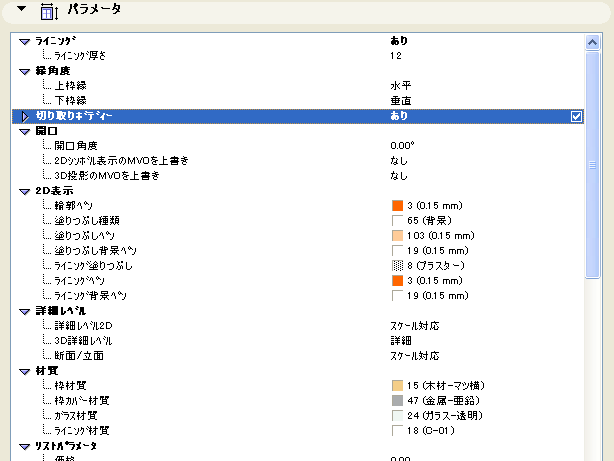Click the ライニング背景ペン swatch 19

click(397, 296)
